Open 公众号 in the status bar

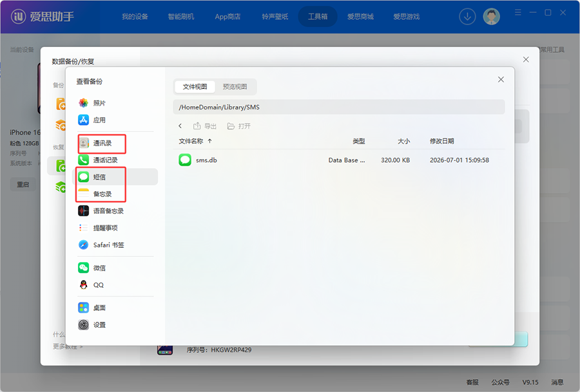point(501,382)
